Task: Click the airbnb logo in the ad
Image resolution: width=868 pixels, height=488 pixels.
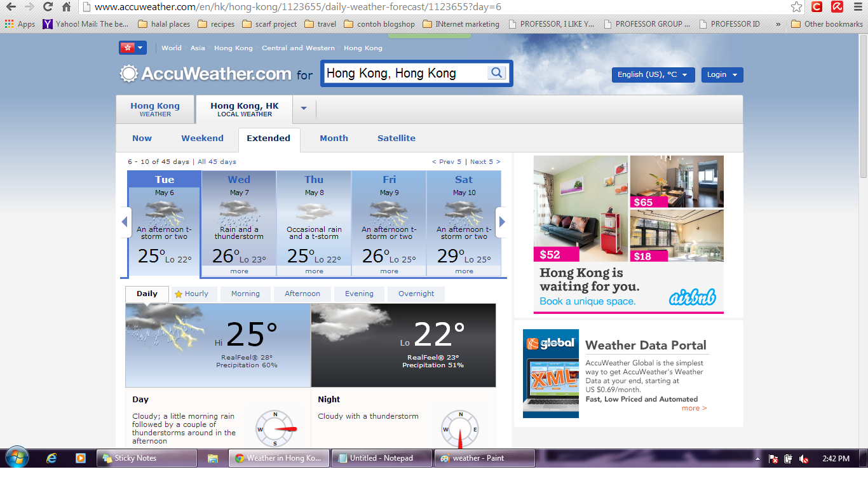Action: (692, 297)
